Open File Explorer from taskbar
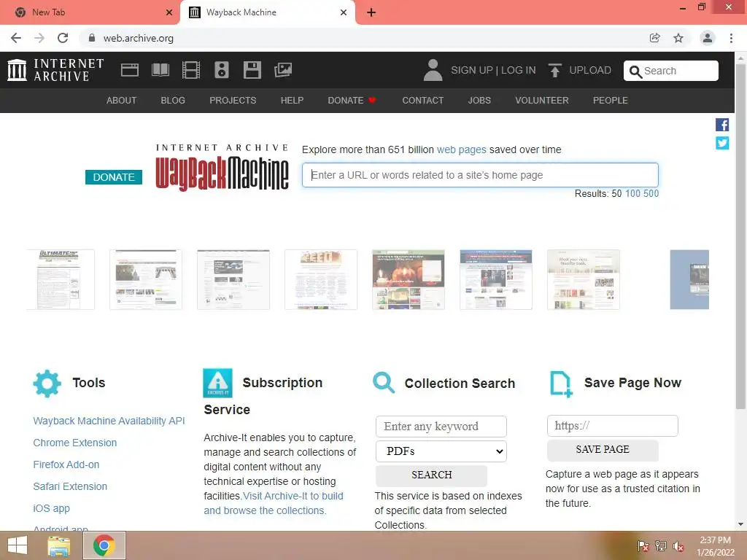Image resolution: width=747 pixels, height=560 pixels. [x=58, y=545]
